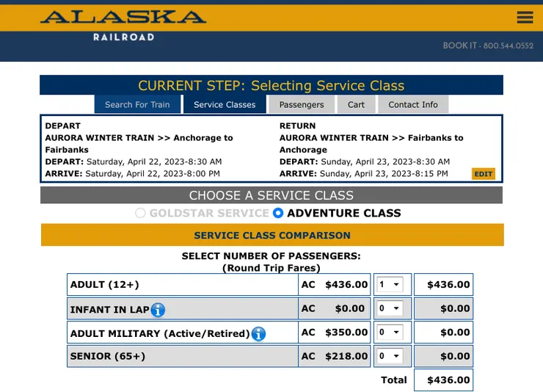Go to the Search For Train tab

click(x=137, y=105)
